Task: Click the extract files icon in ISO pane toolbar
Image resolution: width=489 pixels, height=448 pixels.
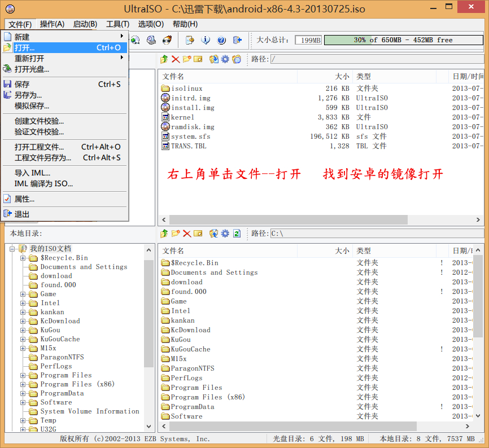Action: tap(214, 59)
